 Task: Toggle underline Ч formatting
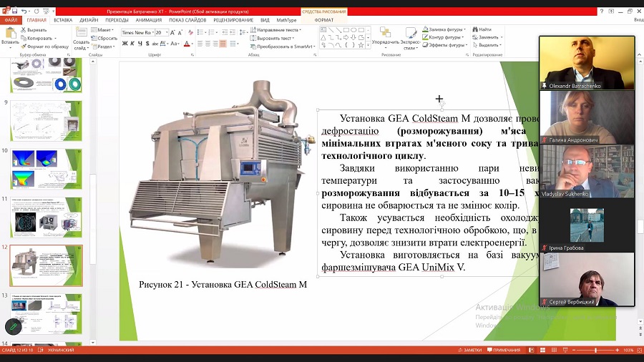pos(140,44)
